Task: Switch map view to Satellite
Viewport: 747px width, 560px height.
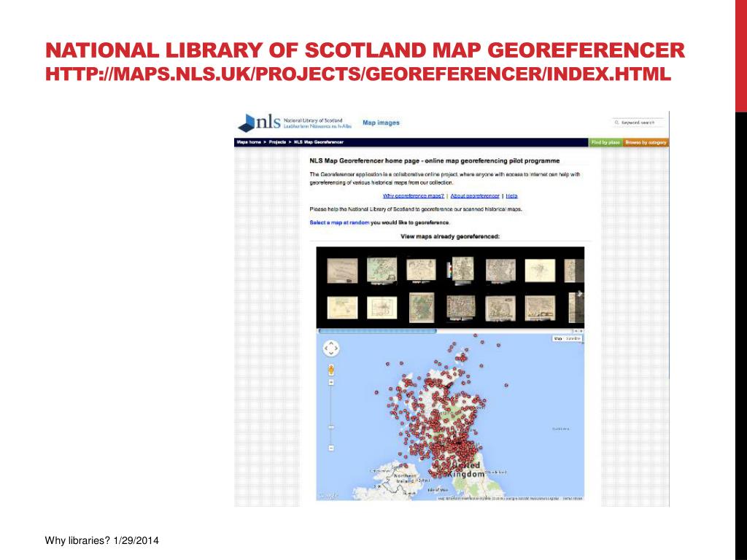Action: point(573,338)
